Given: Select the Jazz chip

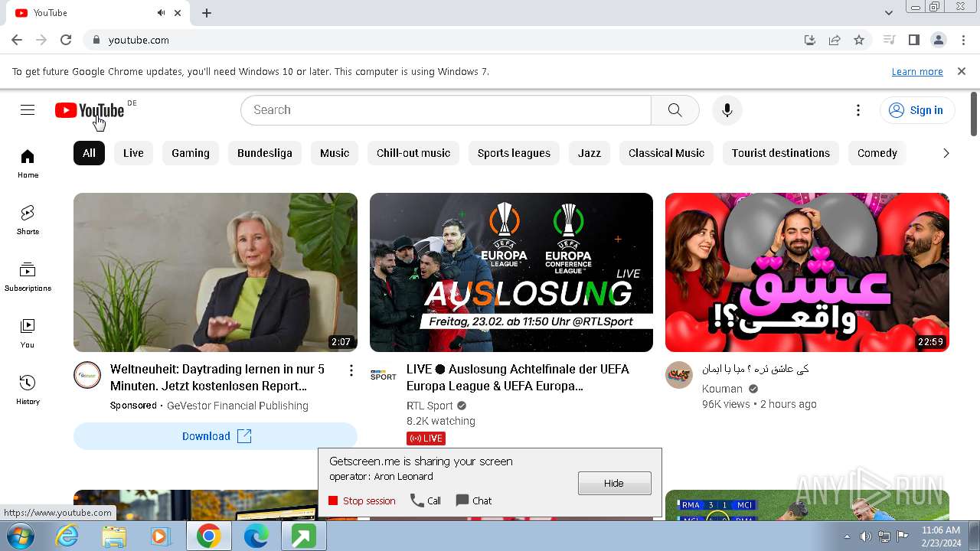Looking at the screenshot, I should [x=590, y=153].
